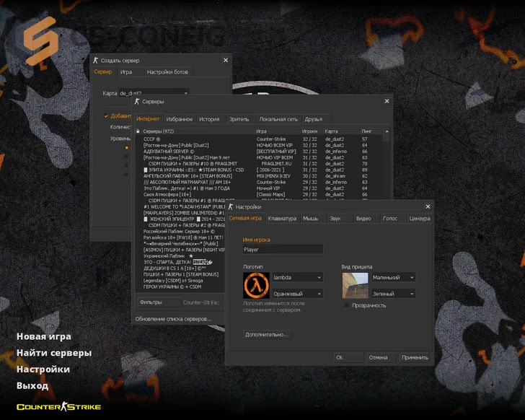Viewport: 525px width, 420px height.
Task: Toggle the Добавить checkbox in Создать сервер
Action: (x=106, y=116)
